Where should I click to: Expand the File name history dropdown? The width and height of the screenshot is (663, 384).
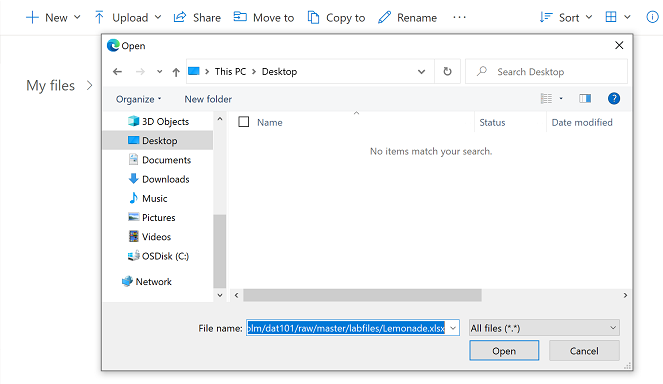tap(453, 328)
